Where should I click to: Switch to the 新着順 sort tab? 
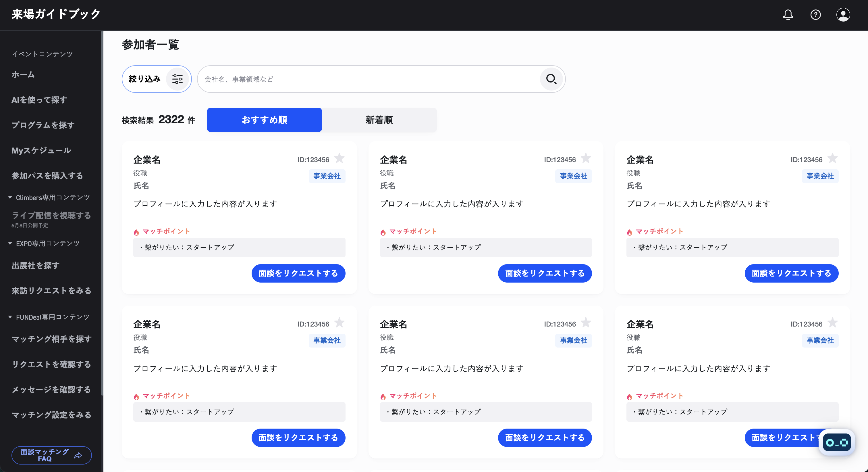coord(379,120)
